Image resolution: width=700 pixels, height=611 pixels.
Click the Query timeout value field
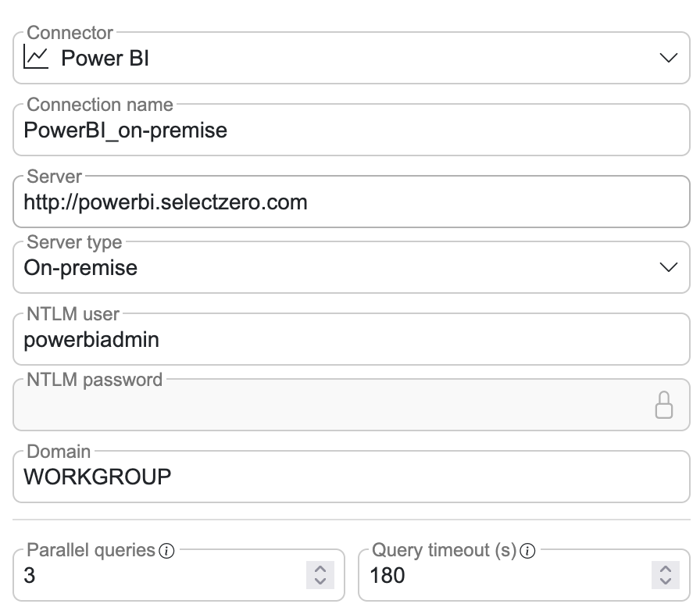coord(500,577)
